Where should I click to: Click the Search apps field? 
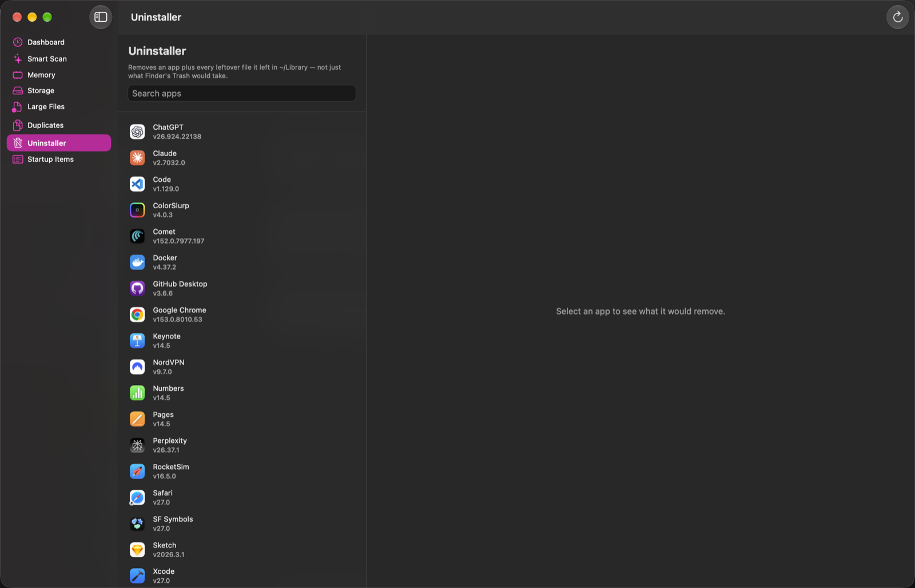pos(242,93)
